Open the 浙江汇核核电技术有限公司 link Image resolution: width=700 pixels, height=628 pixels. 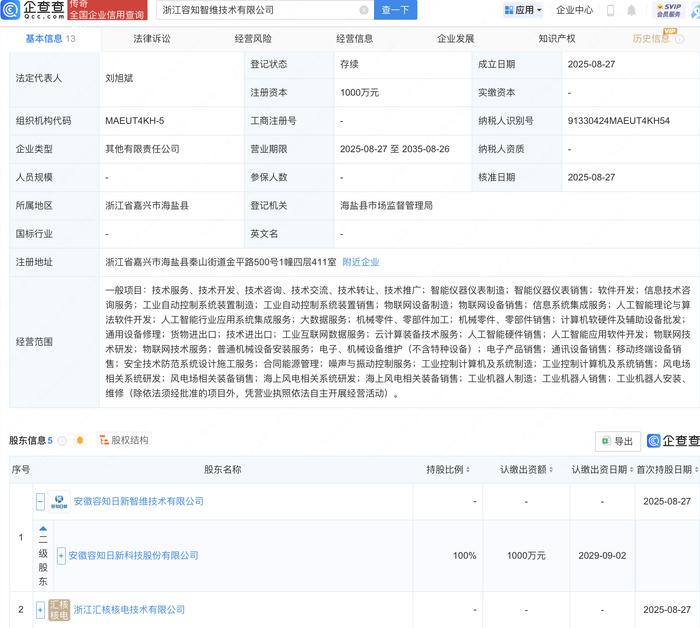[x=129, y=610]
